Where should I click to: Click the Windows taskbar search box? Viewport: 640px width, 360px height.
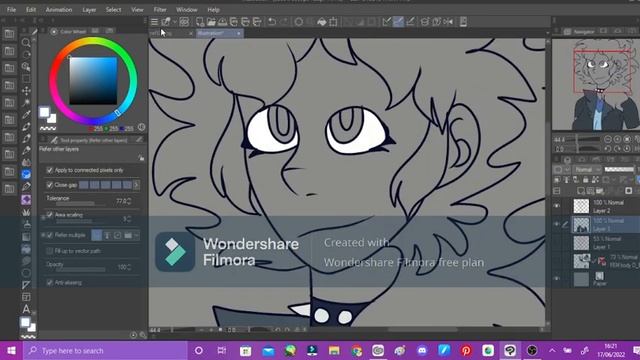tap(105, 350)
